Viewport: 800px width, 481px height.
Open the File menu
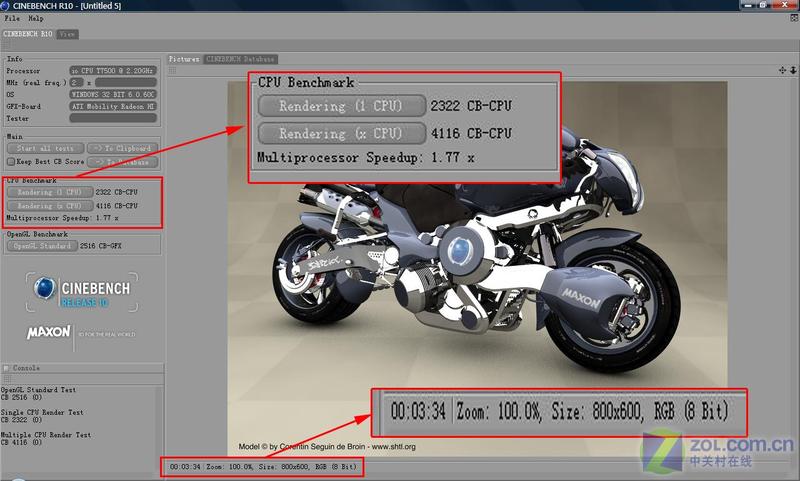click(x=12, y=18)
